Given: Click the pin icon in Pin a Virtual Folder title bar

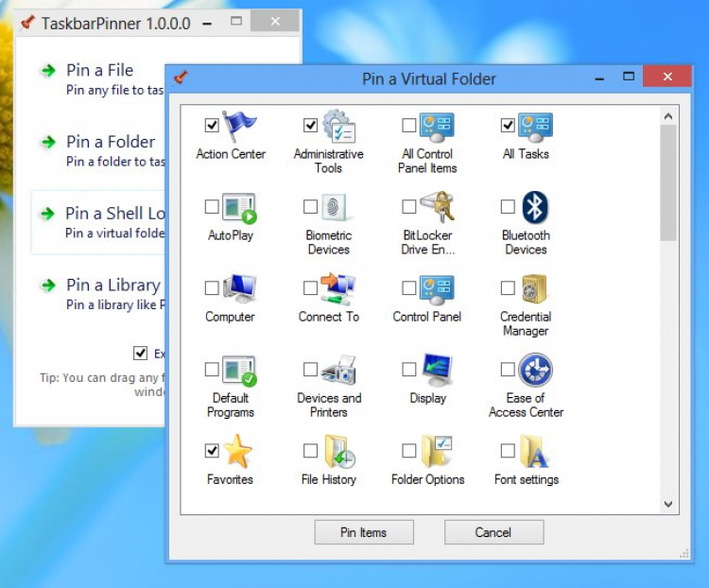Looking at the screenshot, I should coord(182,78).
